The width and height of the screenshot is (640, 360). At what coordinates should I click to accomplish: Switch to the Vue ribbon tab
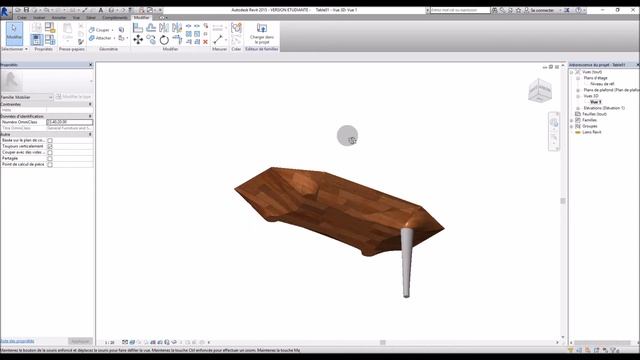tap(76, 18)
